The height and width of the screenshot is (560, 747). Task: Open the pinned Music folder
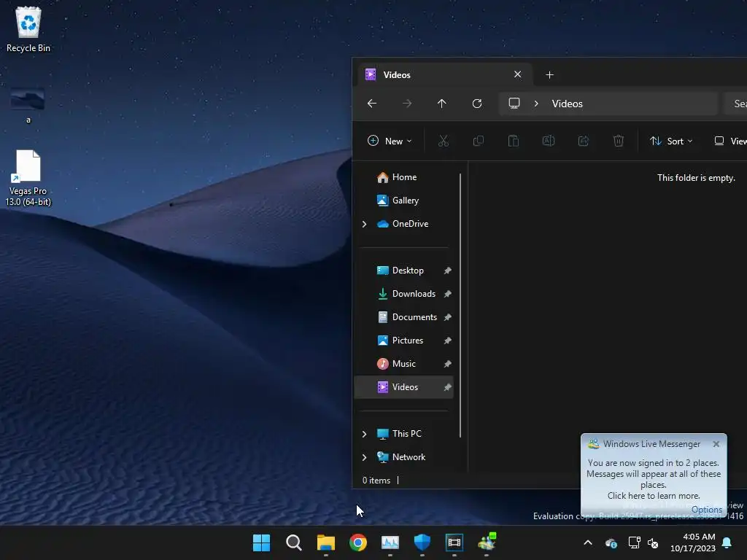[404, 364]
